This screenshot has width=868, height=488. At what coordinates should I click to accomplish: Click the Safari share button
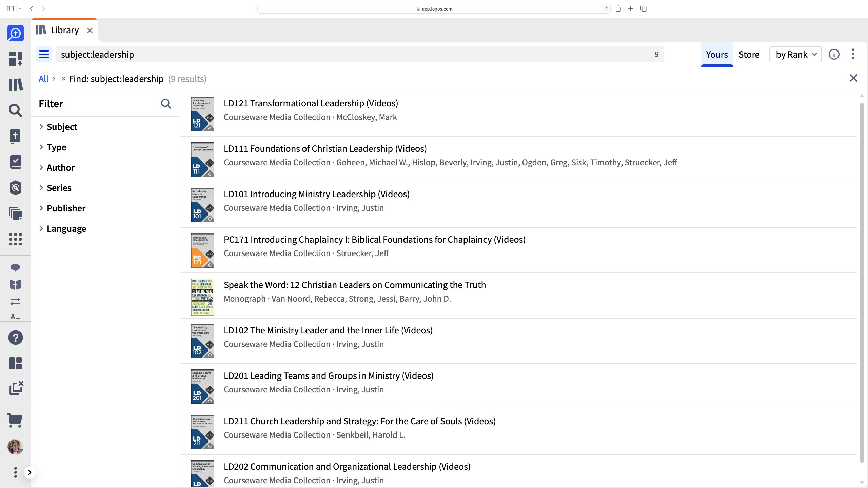click(618, 9)
